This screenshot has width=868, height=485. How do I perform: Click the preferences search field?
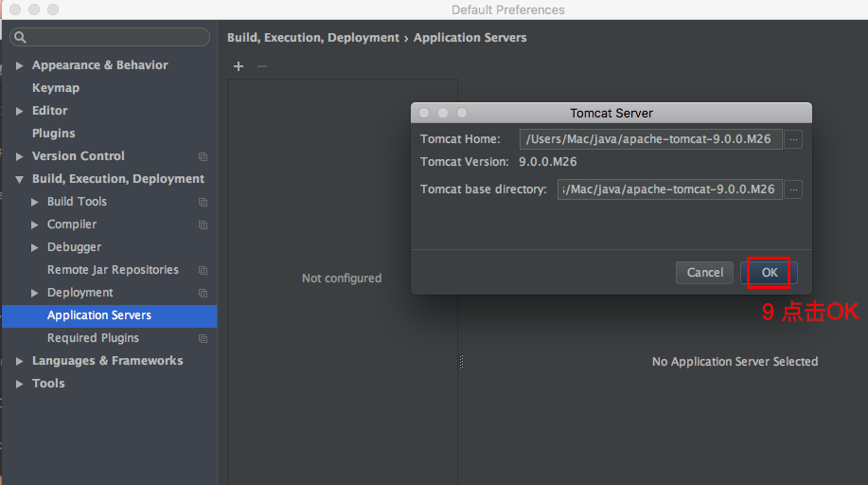click(x=110, y=37)
